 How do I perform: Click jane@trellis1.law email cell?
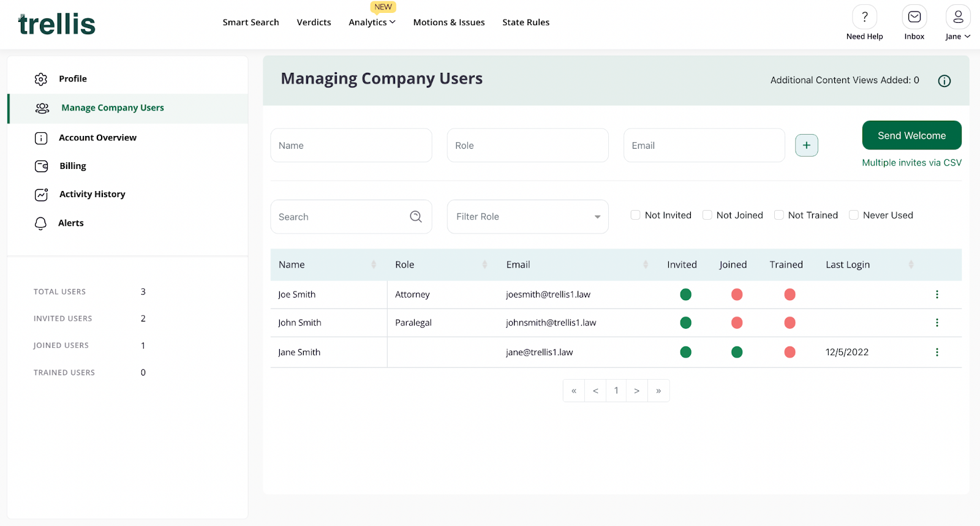[539, 352]
